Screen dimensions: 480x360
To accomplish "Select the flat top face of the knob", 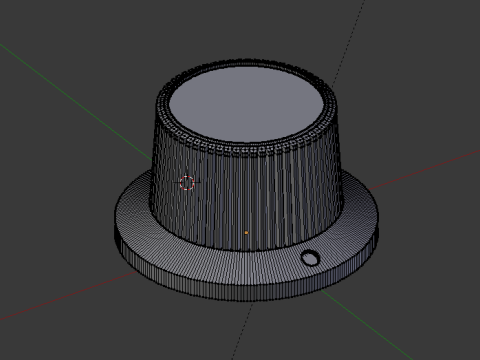I will pos(246,105).
